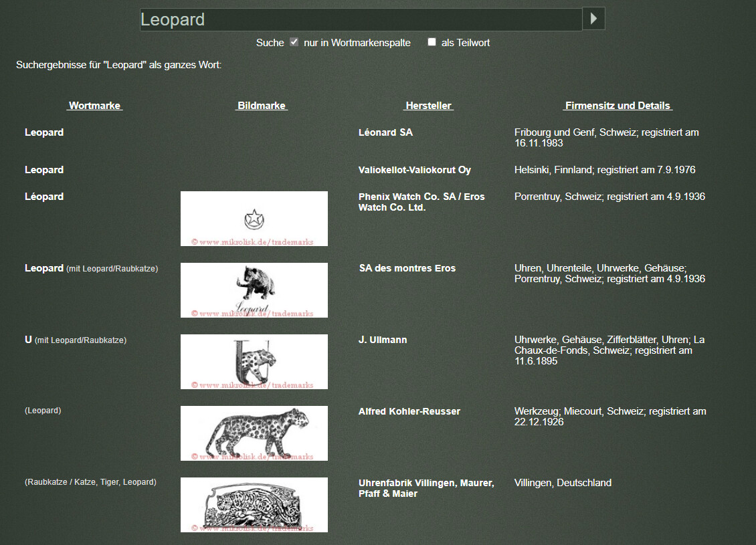Image resolution: width=756 pixels, height=545 pixels.
Task: Sort by Wortmarke column header
Action: (x=94, y=106)
